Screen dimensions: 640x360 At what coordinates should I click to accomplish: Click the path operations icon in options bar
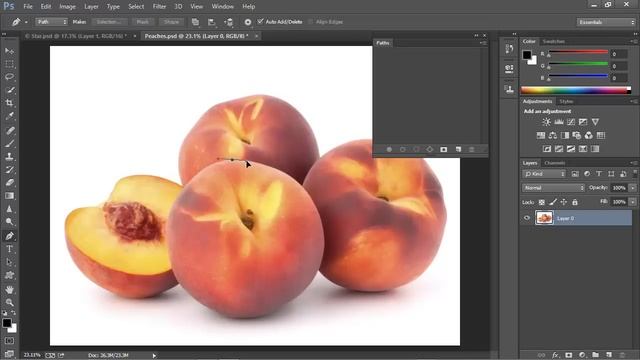(196, 22)
